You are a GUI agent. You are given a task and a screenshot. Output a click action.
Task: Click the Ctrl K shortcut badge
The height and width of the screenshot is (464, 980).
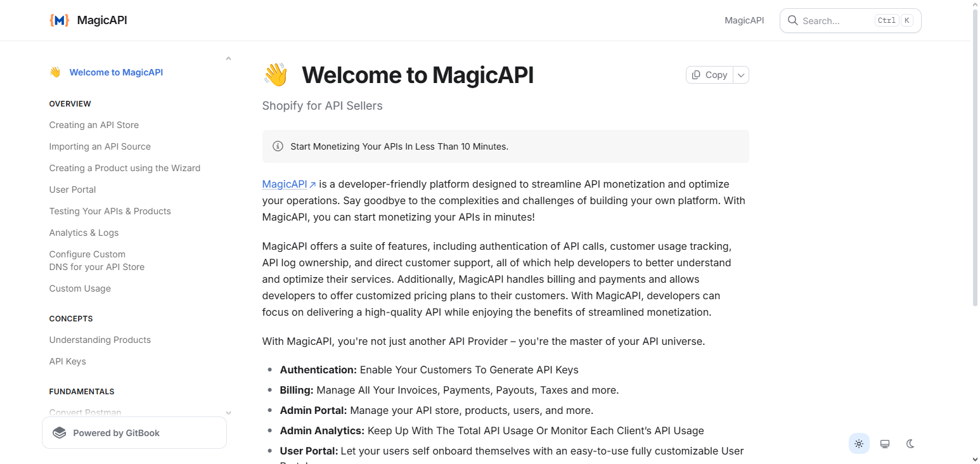point(894,20)
